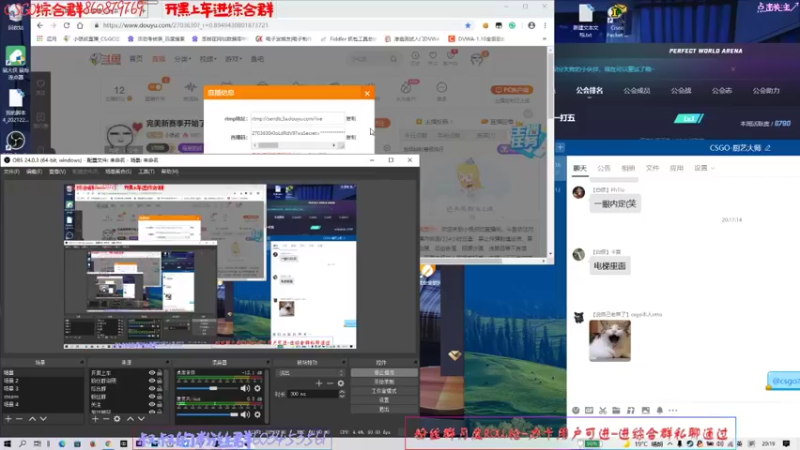The image size is (800, 450).
Task: Click the image icon in chat toolbar
Action: click(645, 410)
